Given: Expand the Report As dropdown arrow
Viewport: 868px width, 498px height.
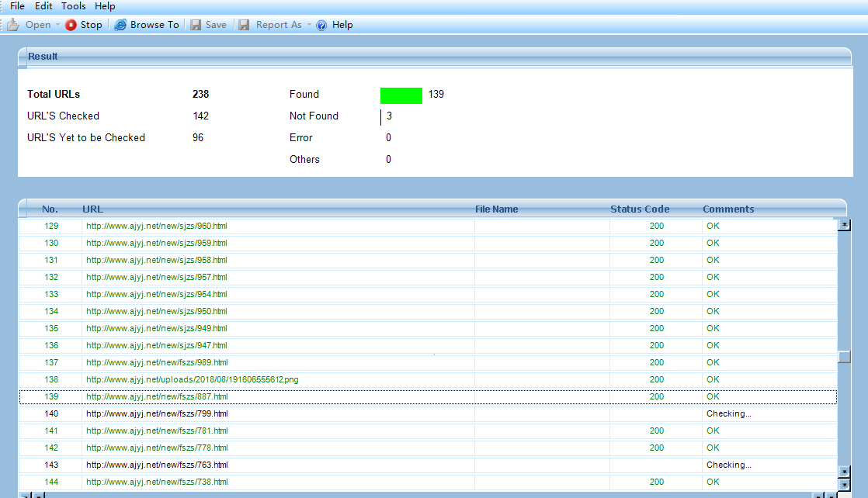Looking at the screenshot, I should 309,25.
